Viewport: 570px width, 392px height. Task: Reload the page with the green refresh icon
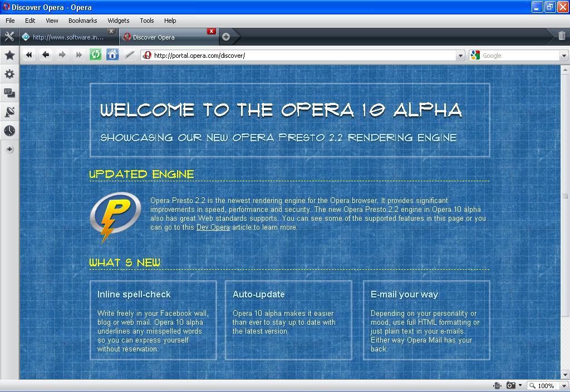click(x=95, y=55)
